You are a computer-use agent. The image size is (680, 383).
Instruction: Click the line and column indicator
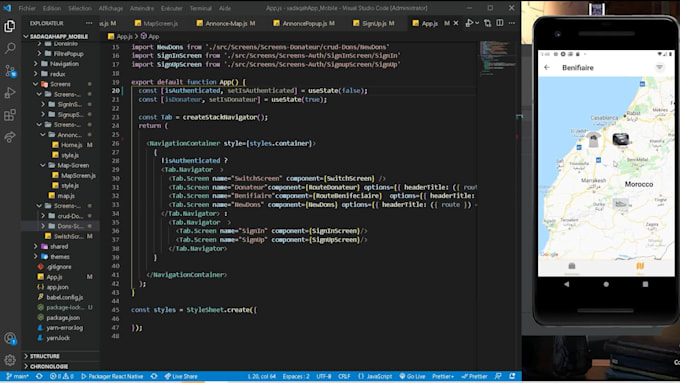point(262,376)
